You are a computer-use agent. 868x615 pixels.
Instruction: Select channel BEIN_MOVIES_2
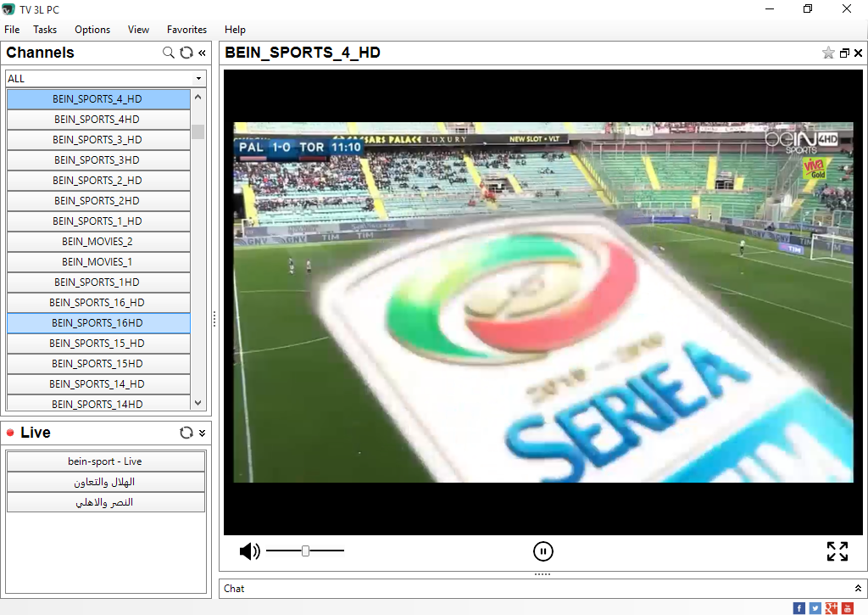pos(98,242)
